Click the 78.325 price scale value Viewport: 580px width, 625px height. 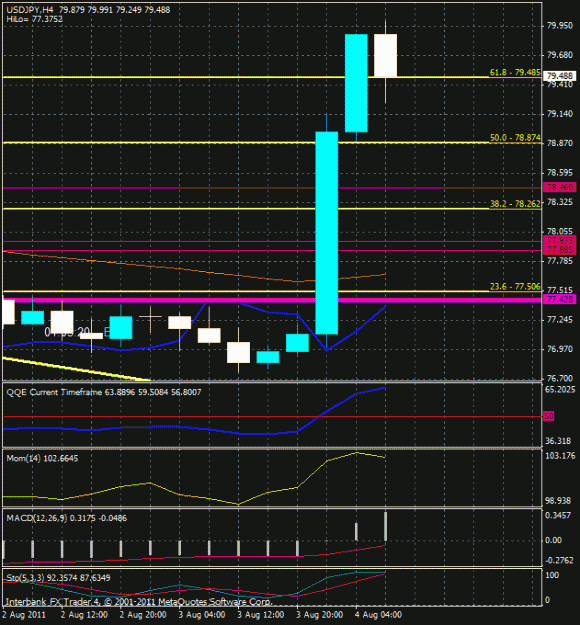(x=560, y=202)
